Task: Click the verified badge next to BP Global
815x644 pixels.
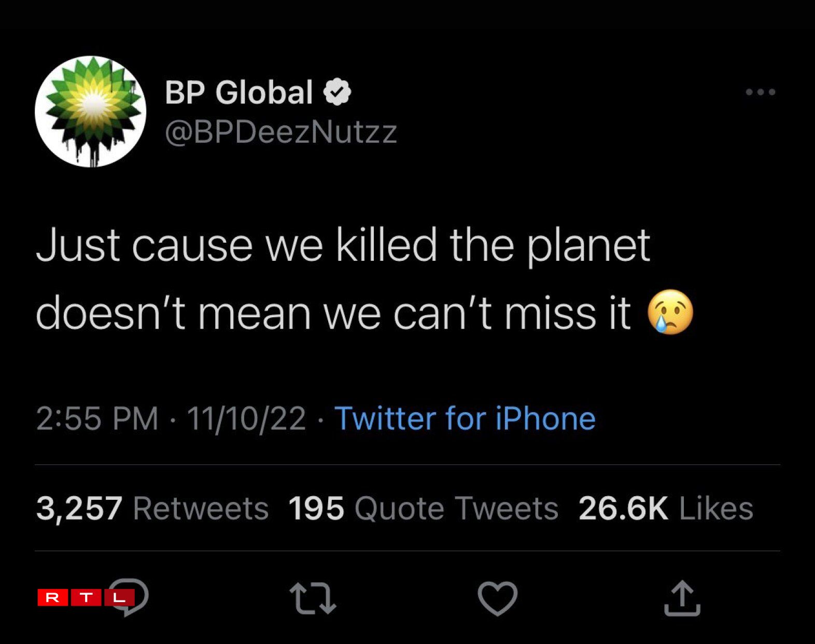Action: point(337,93)
